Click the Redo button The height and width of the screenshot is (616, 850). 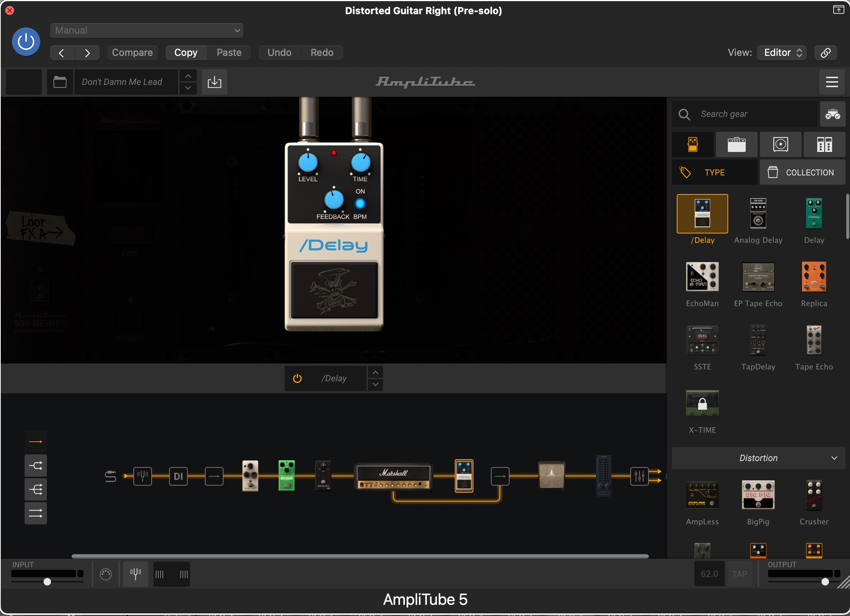point(322,53)
